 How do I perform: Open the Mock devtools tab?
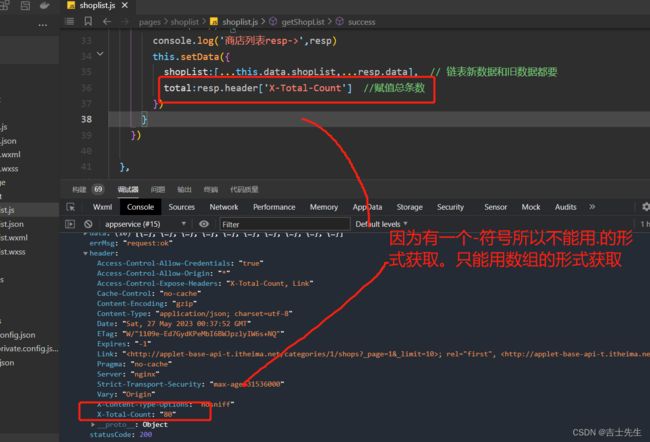531,207
